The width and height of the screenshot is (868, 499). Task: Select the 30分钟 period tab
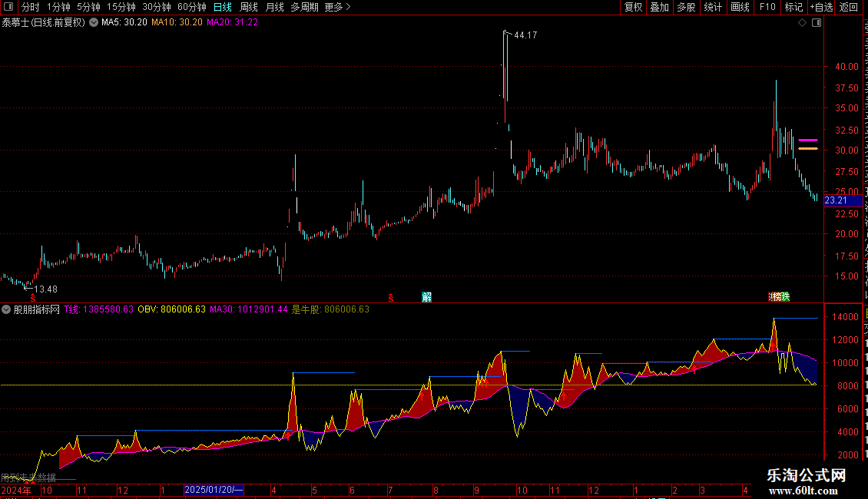pos(157,7)
